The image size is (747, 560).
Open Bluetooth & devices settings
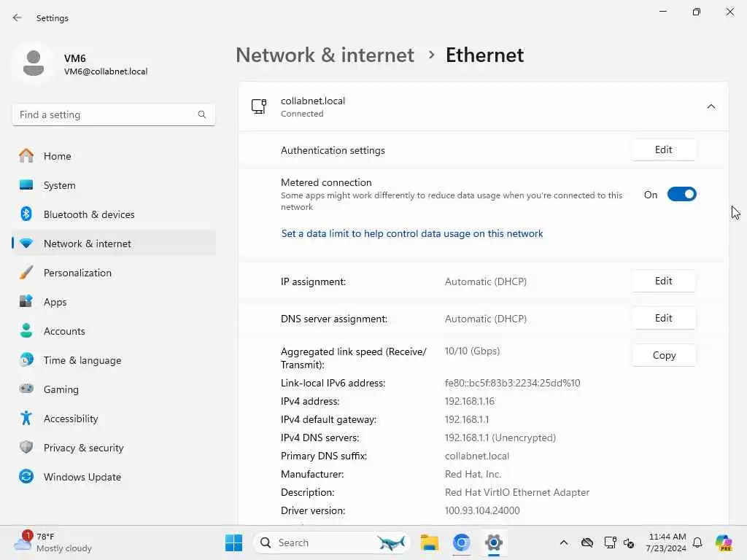coord(89,214)
